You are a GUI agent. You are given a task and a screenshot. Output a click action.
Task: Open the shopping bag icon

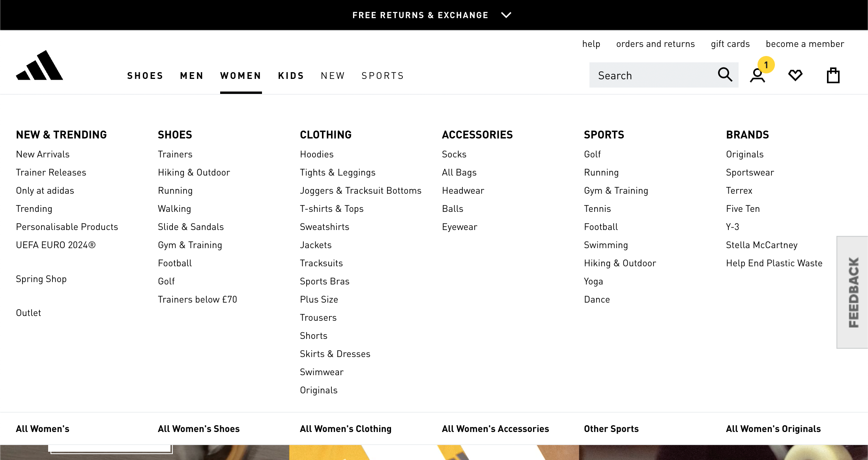tap(832, 75)
